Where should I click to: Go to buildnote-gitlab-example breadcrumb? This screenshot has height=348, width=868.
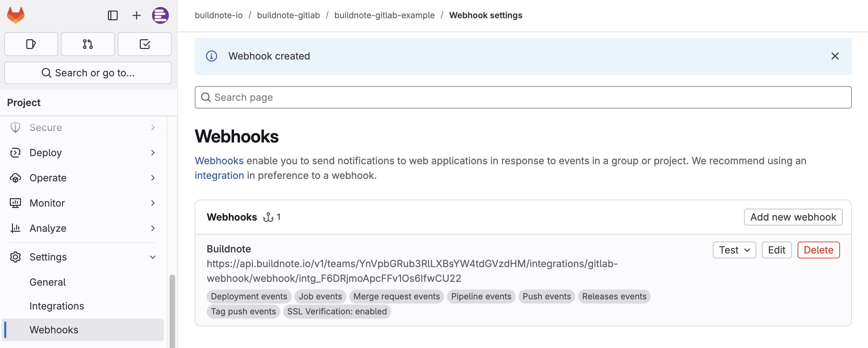384,15
